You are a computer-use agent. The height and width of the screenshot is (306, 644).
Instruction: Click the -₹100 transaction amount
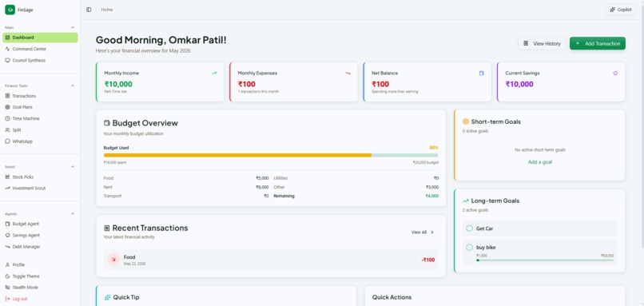point(427,260)
